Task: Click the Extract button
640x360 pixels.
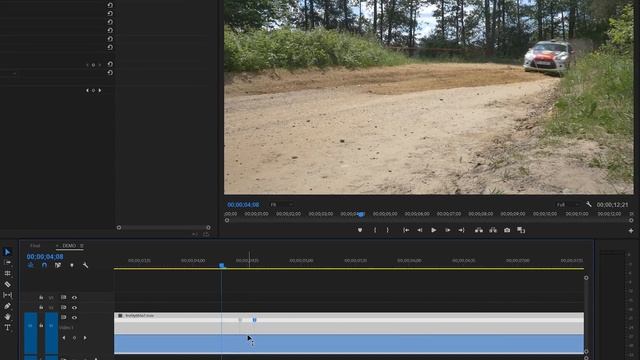Action: coord(493,230)
